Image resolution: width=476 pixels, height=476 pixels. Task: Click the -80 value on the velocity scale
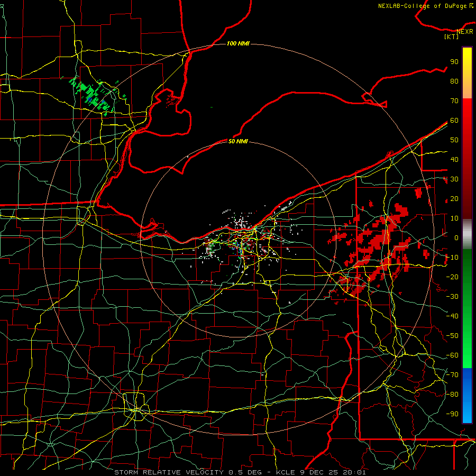[452, 395]
